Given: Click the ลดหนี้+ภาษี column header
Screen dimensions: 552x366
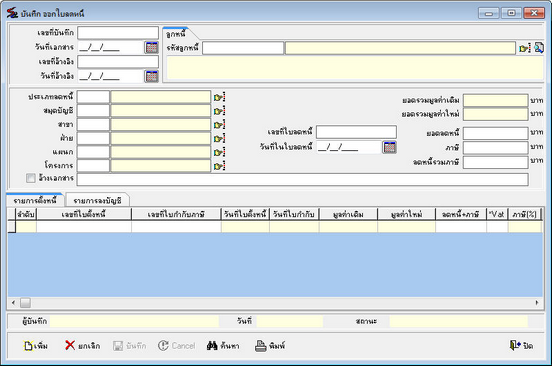Looking at the screenshot, I should 461,214.
